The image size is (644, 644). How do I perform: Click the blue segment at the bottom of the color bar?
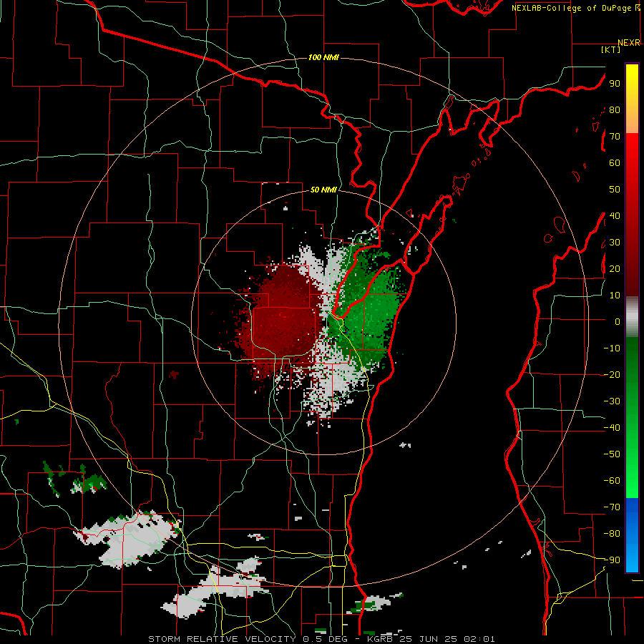[x=632, y=535]
